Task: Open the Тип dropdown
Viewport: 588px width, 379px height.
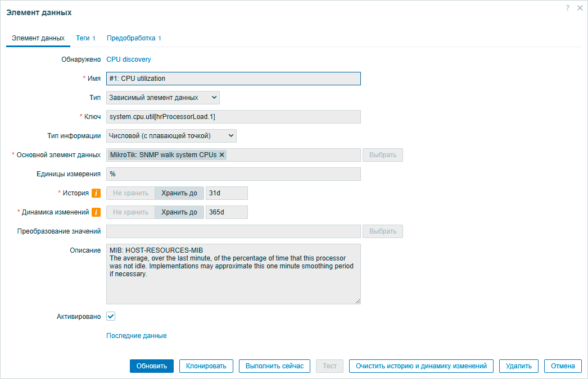Action: pos(162,98)
